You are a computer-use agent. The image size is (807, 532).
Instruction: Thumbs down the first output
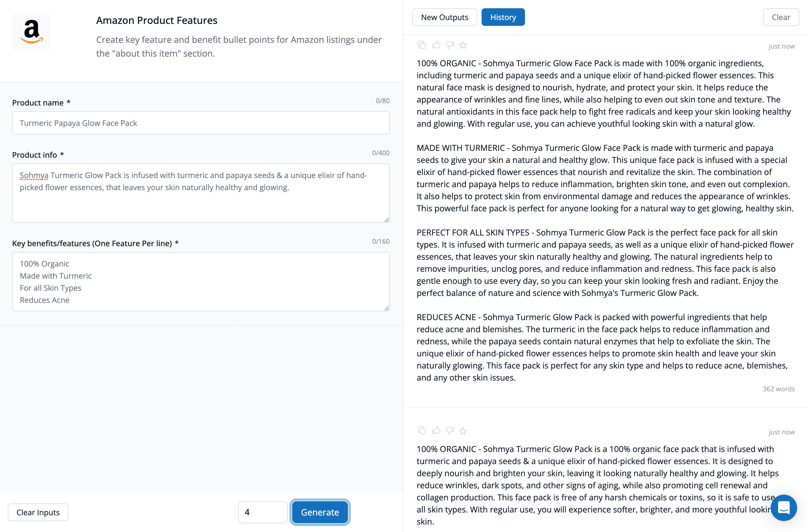pyautogui.click(x=450, y=45)
